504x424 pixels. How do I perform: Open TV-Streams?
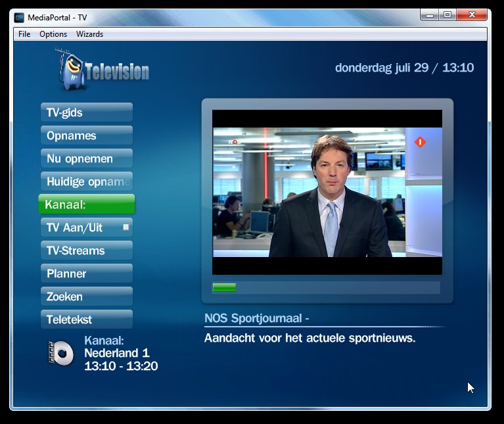tap(87, 250)
